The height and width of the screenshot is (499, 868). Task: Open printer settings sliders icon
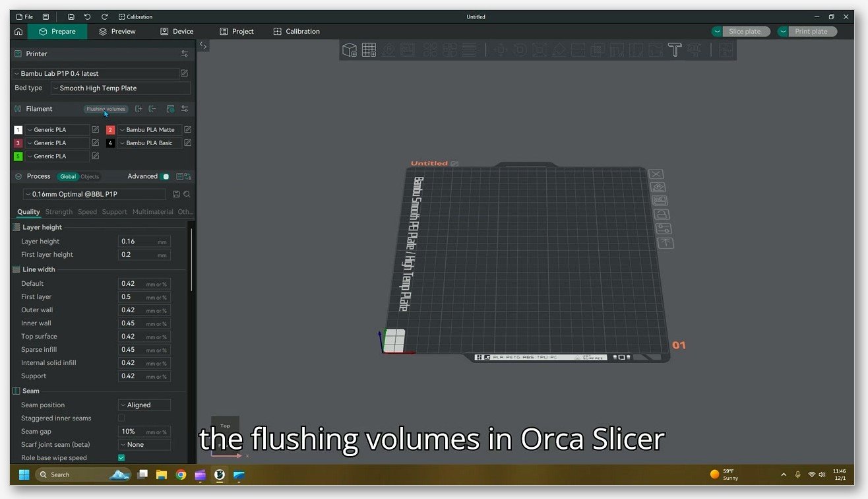[185, 53]
